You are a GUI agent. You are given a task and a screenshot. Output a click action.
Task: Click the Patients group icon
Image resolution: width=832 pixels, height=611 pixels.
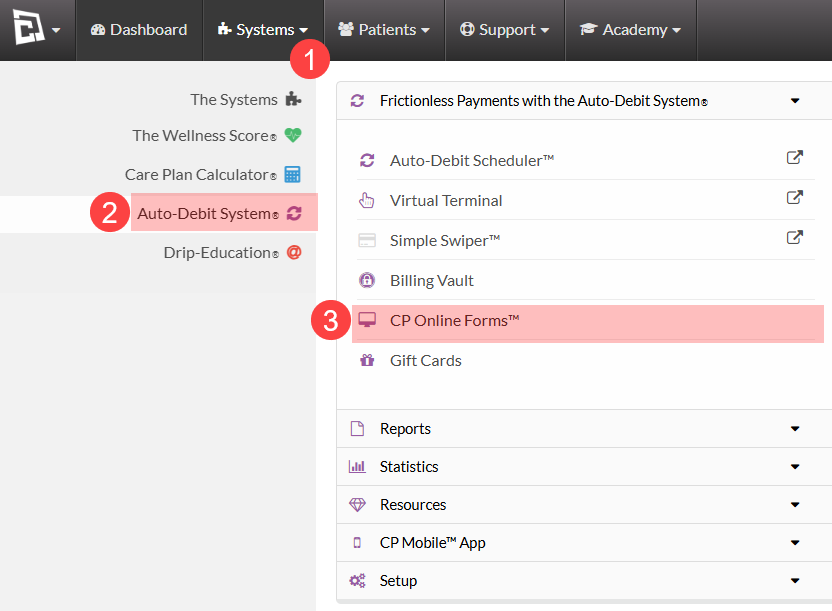(346, 29)
